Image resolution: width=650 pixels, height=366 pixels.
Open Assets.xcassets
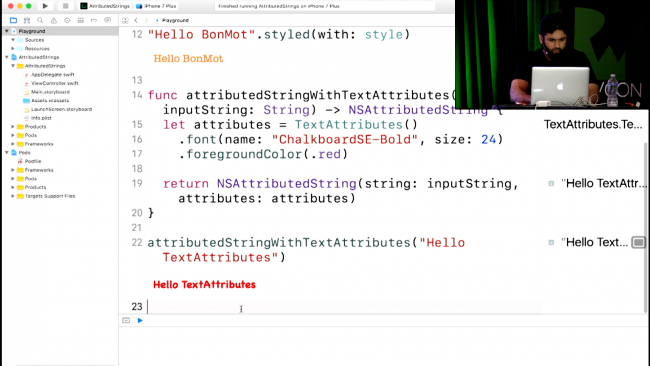50,101
